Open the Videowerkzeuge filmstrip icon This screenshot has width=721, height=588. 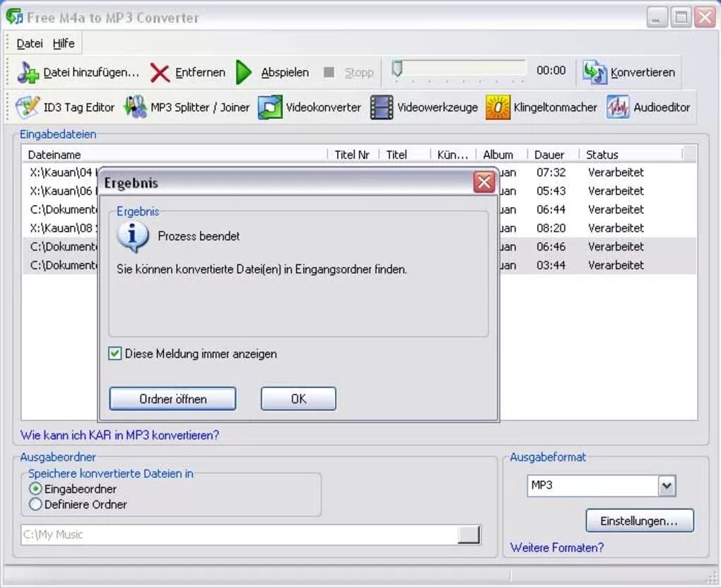point(382,107)
